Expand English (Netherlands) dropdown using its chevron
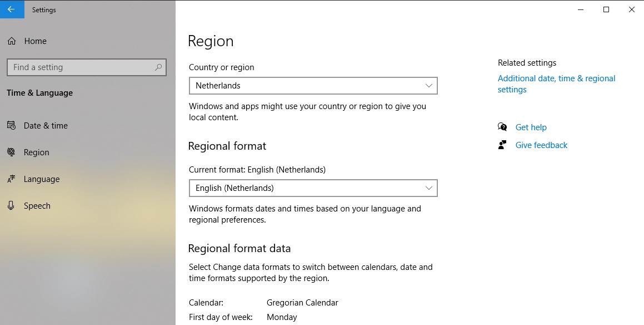The width and height of the screenshot is (644, 325). (428, 188)
